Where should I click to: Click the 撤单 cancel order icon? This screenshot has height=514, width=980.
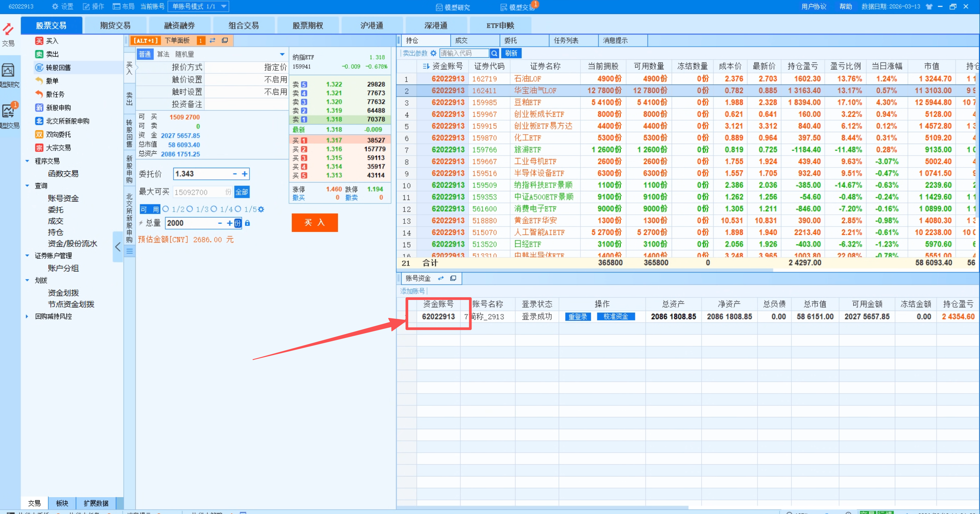tap(39, 81)
